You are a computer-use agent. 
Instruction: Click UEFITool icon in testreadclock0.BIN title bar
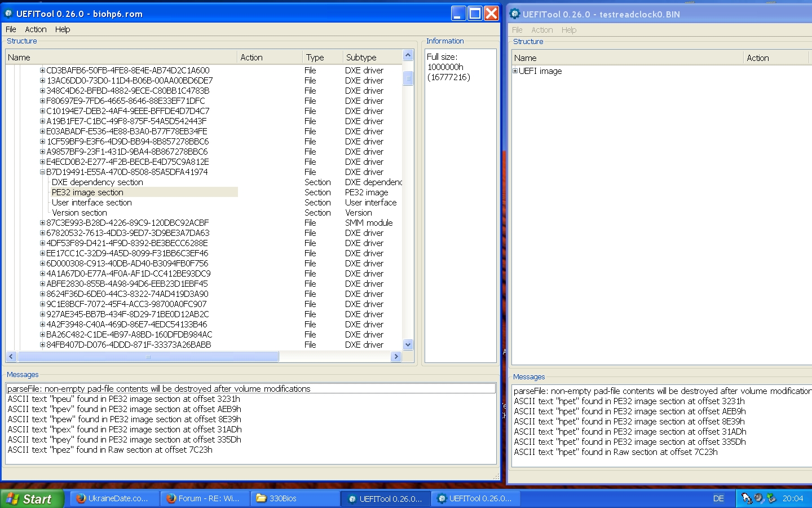pos(515,14)
